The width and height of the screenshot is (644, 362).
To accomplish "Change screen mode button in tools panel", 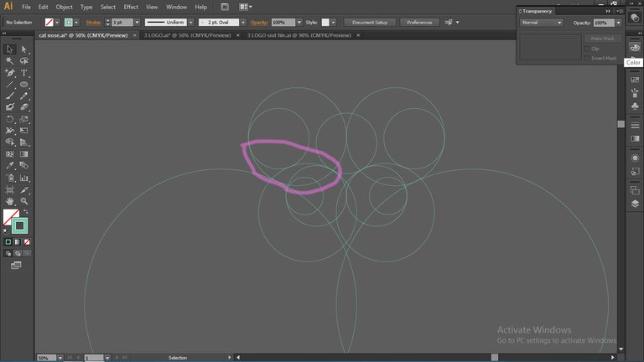I will pos(16,266).
